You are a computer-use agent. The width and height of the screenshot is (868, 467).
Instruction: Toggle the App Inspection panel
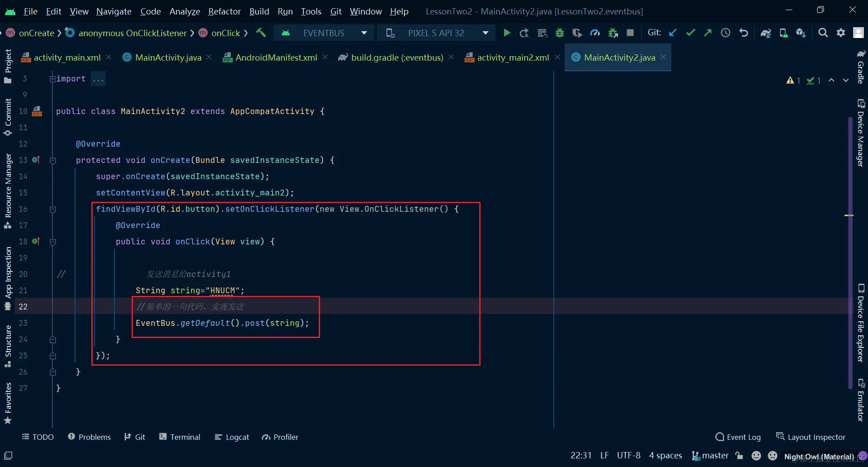pos(8,278)
